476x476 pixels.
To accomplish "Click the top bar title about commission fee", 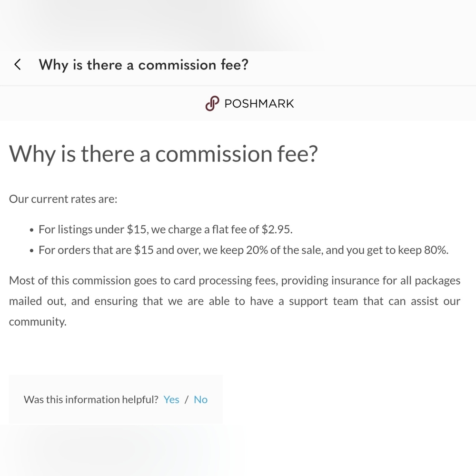I will 144,65.
